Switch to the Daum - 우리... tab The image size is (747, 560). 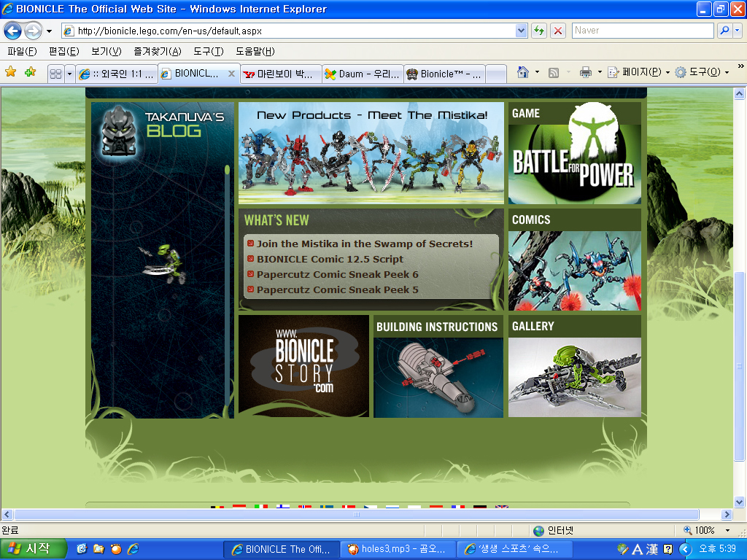pyautogui.click(x=363, y=74)
